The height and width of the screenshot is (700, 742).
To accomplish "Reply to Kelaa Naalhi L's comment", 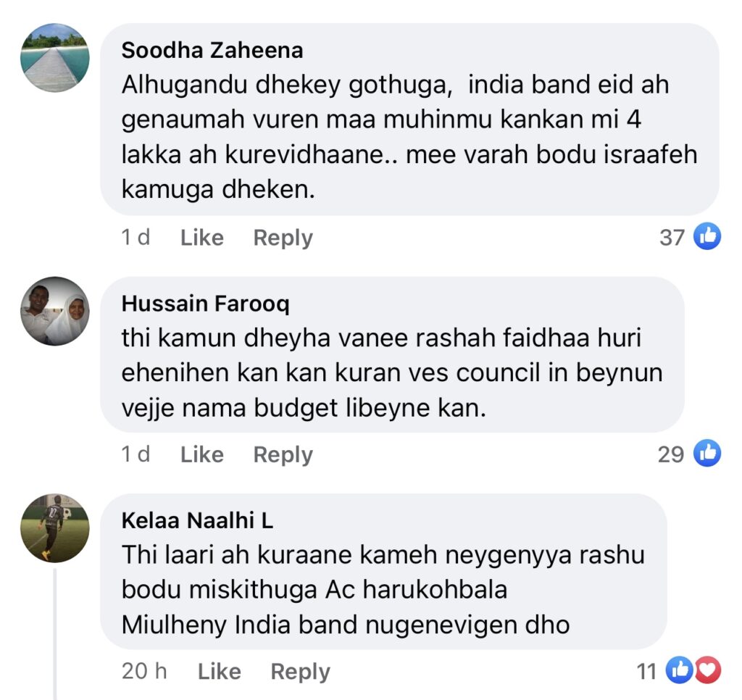I will pyautogui.click(x=300, y=672).
